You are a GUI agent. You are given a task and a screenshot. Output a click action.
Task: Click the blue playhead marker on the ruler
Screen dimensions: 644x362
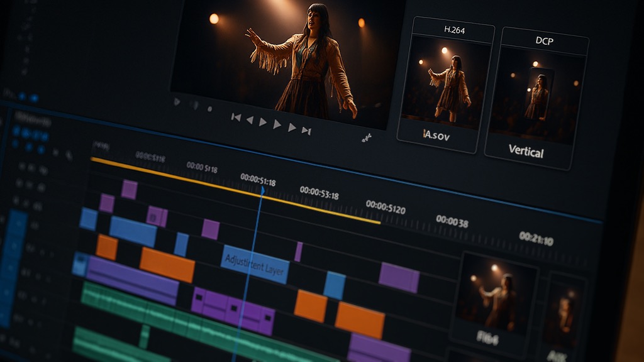coord(263,190)
